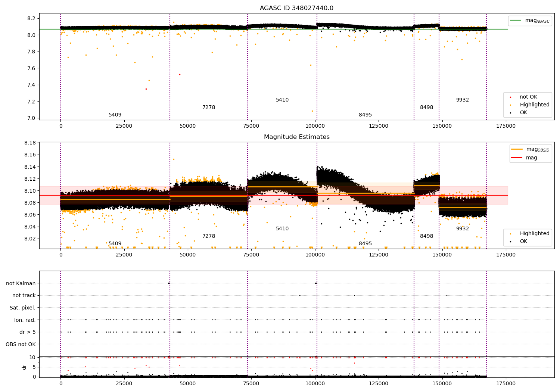Screen dimensions: 560x392
Task: Click the red not-OK point near 7.52 magnitude
Action: (180, 74)
